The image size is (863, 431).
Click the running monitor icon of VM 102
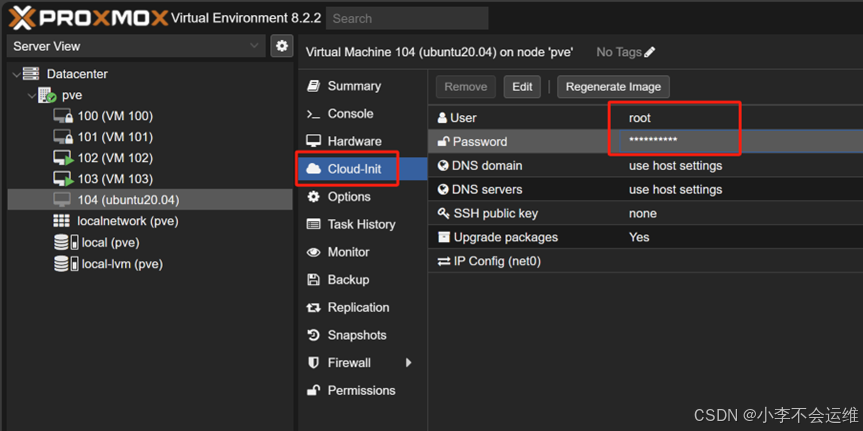63,159
